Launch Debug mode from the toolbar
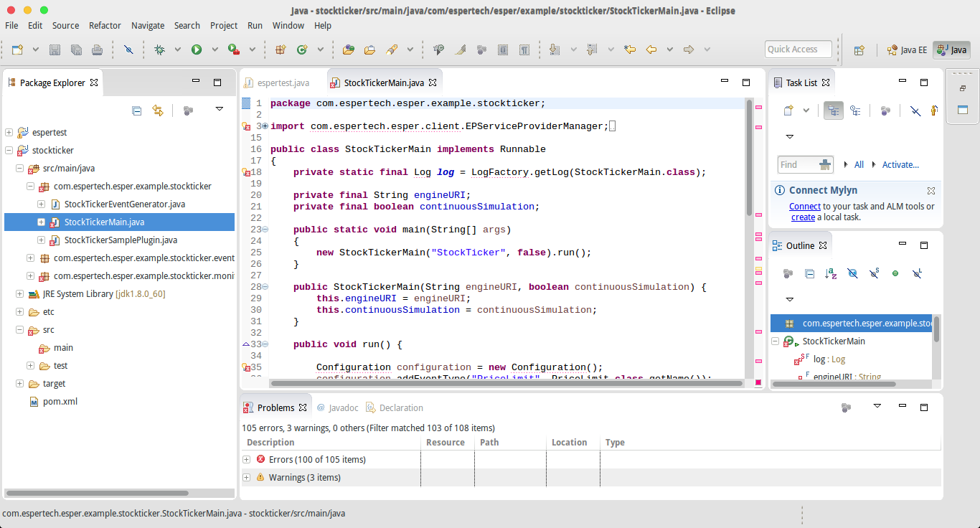980x528 pixels. pyautogui.click(x=159, y=49)
